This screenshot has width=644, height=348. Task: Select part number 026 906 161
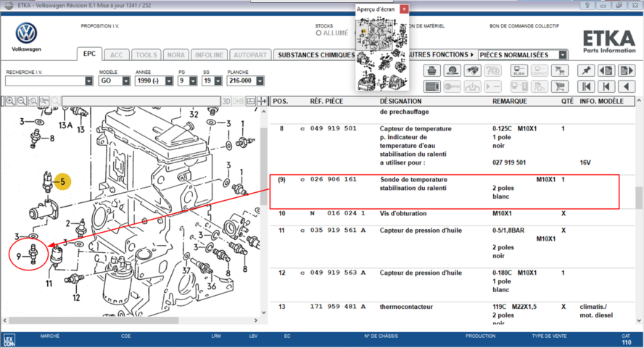pyautogui.click(x=333, y=179)
